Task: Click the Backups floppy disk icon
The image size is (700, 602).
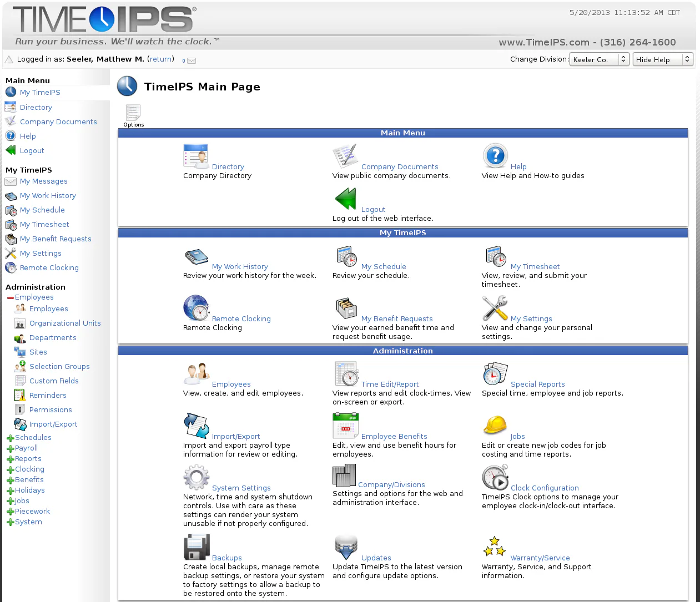Action: click(196, 547)
